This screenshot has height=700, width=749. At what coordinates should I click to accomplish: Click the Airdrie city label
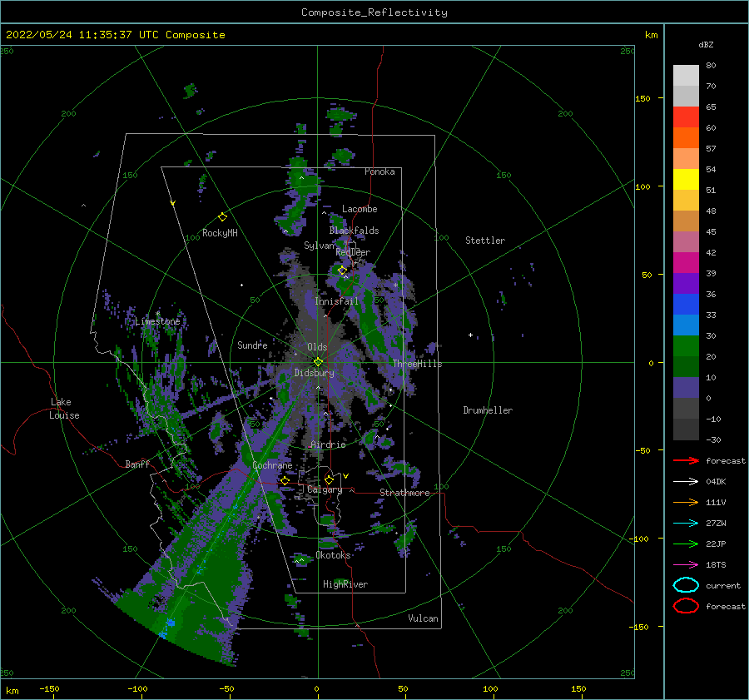[328, 444]
